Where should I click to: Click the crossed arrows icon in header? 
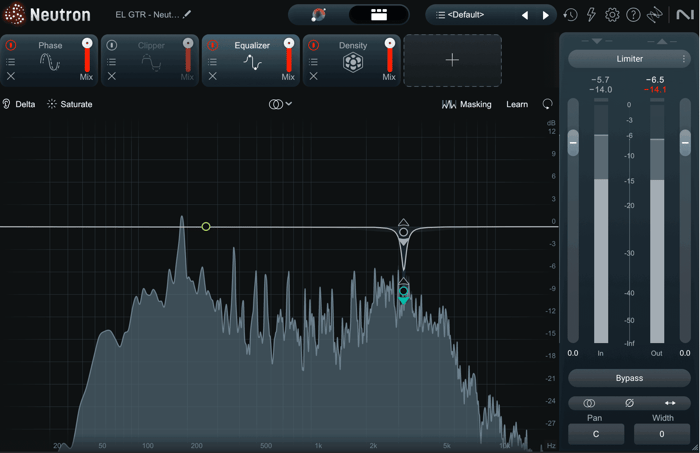click(654, 15)
